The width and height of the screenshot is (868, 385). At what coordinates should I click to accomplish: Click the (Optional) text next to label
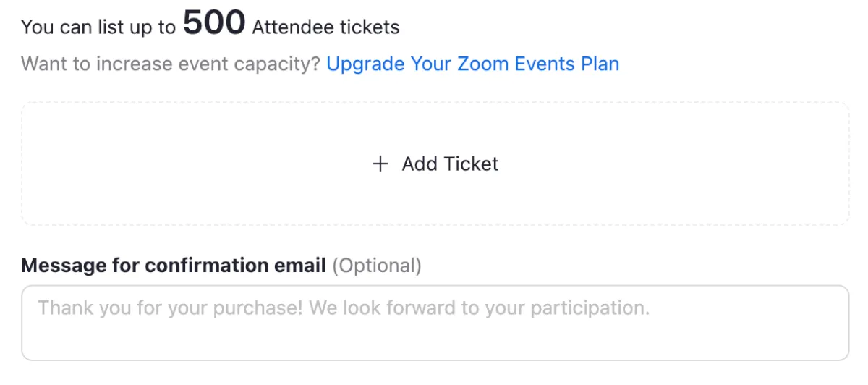click(x=376, y=266)
